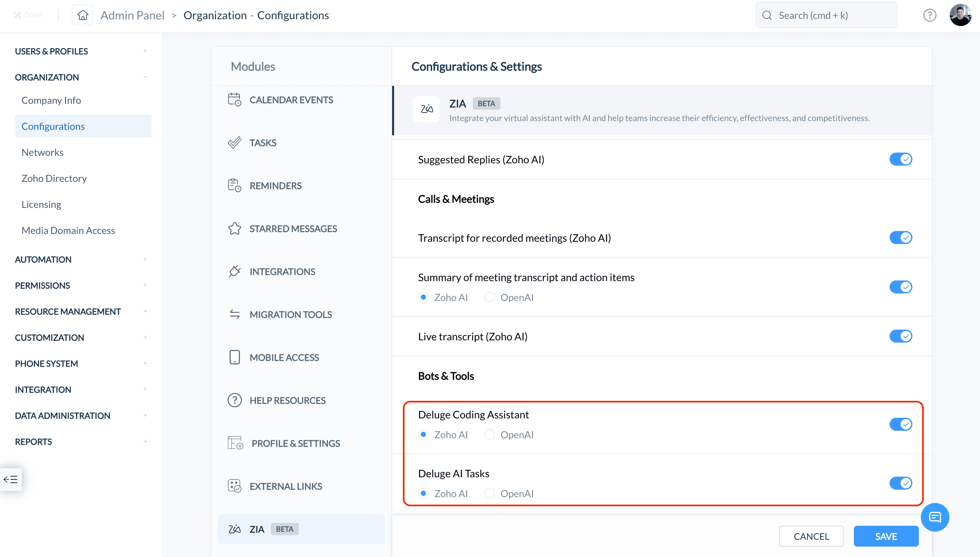The image size is (980, 557).
Task: Click the BETA badge beside ZIA header
Action: tap(486, 103)
